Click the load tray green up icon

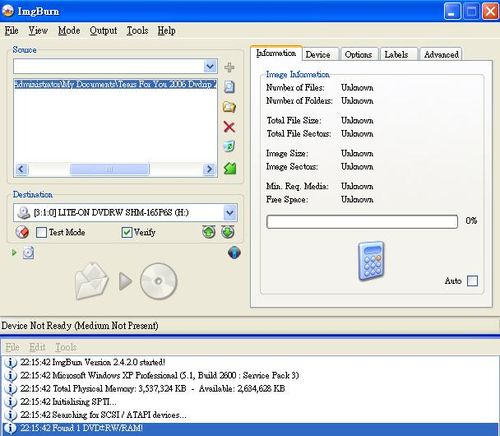coord(209,232)
